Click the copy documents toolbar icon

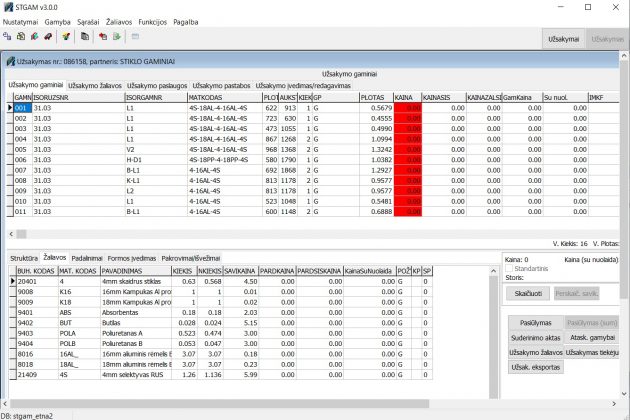pyautogui.click(x=83, y=35)
